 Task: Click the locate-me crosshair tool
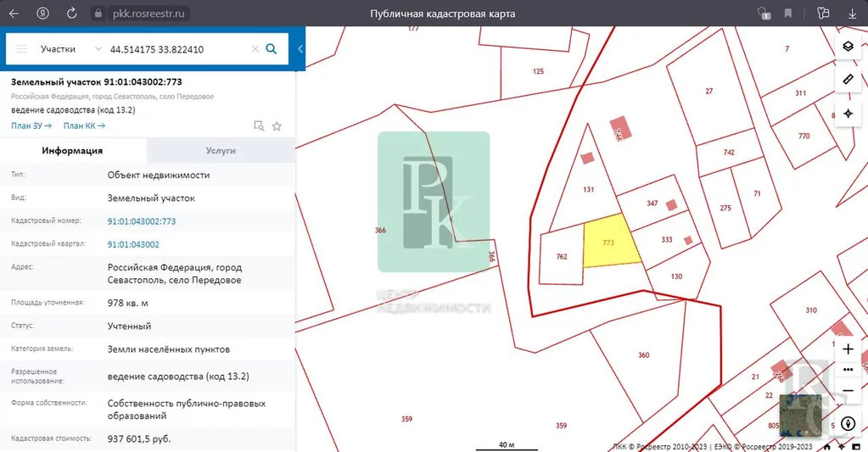[848, 114]
